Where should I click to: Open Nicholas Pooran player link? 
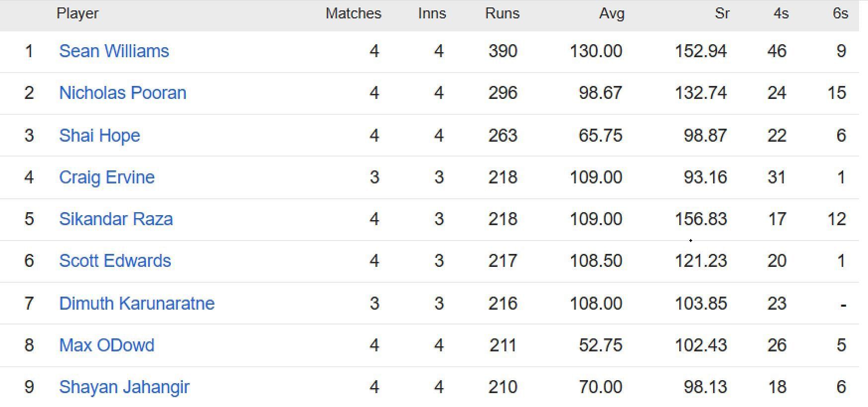pyautogui.click(x=123, y=93)
